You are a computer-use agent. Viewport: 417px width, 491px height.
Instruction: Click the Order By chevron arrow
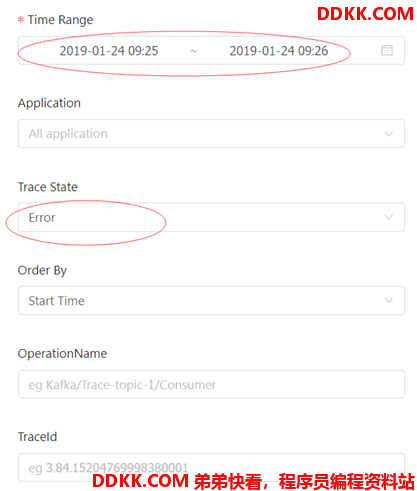coord(388,301)
